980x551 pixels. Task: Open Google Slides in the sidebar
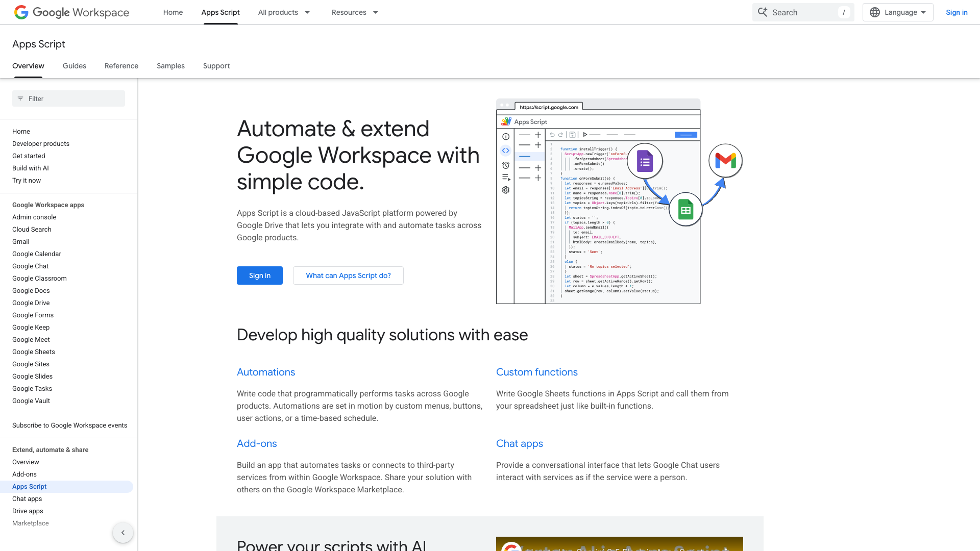32,376
